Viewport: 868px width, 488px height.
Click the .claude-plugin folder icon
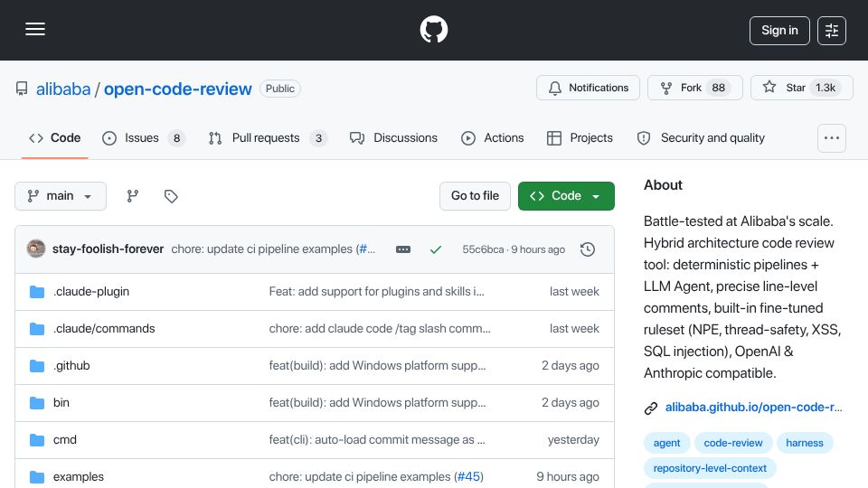tap(37, 292)
